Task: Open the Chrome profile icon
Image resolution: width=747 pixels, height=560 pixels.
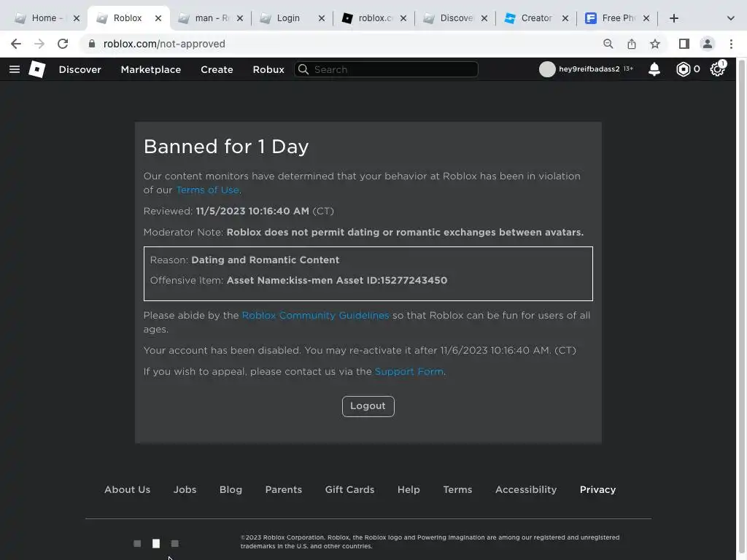Action: coord(708,44)
